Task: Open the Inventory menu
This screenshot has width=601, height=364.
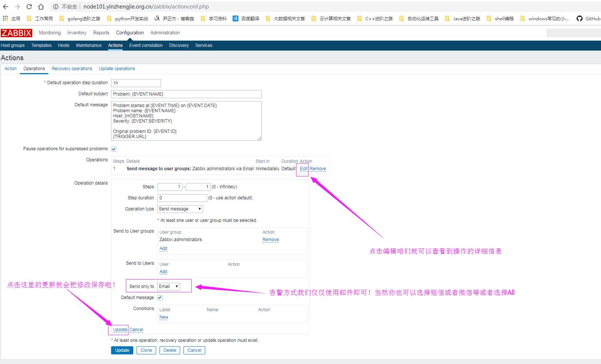Action: click(77, 33)
